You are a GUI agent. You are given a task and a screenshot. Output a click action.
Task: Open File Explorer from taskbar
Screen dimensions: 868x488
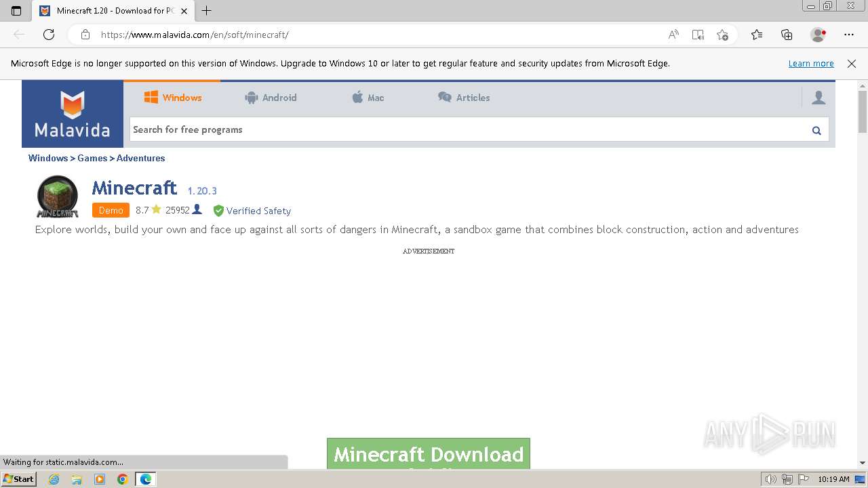(x=77, y=479)
